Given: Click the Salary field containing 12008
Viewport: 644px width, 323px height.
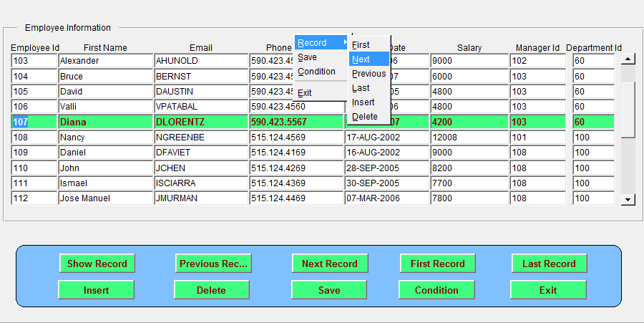Looking at the screenshot, I should point(469,138).
